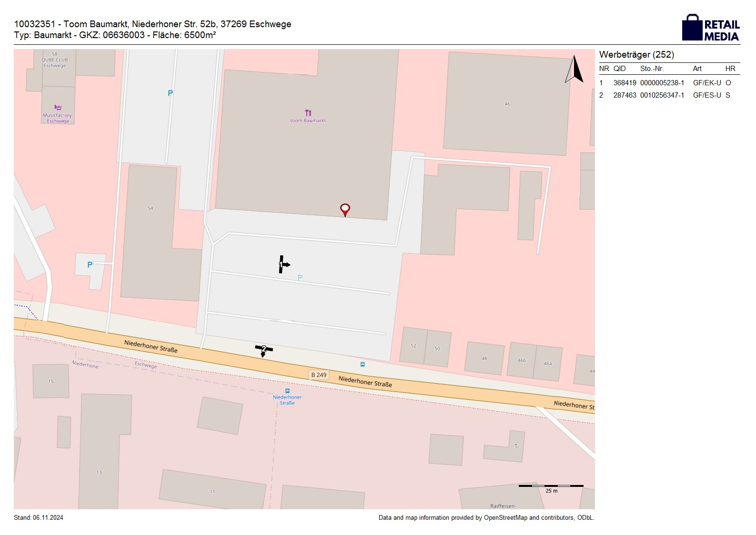
Task: Click the north arrow compass icon
Action: coord(575,70)
